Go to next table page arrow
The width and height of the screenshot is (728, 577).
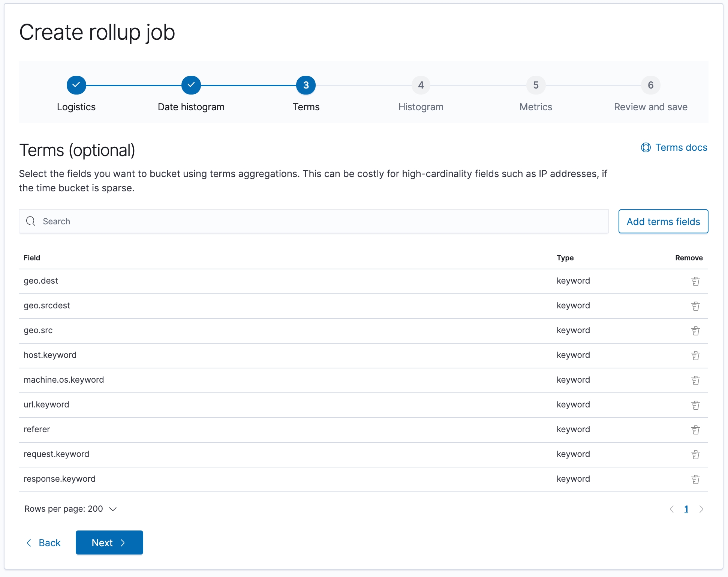coord(701,509)
